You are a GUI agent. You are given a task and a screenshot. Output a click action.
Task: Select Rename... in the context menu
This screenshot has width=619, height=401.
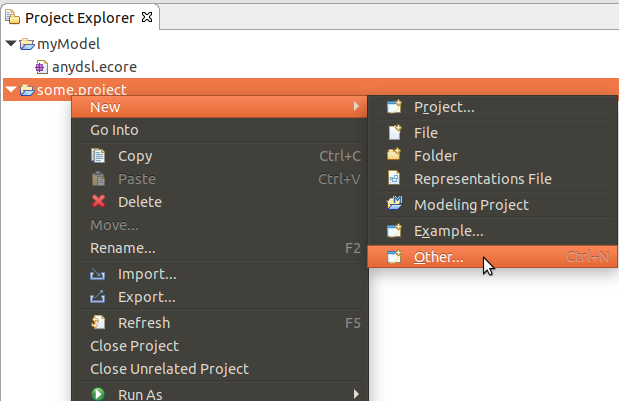[x=122, y=248]
